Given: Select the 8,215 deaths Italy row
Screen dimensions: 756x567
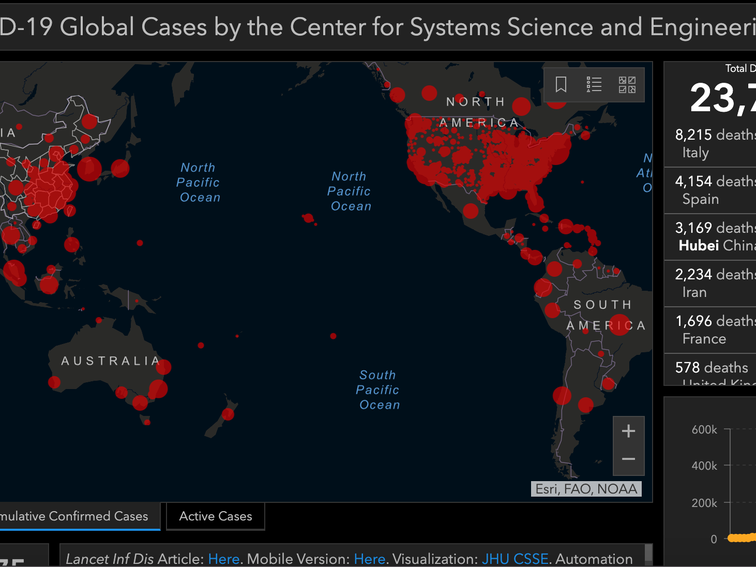Looking at the screenshot, I should point(710,143).
